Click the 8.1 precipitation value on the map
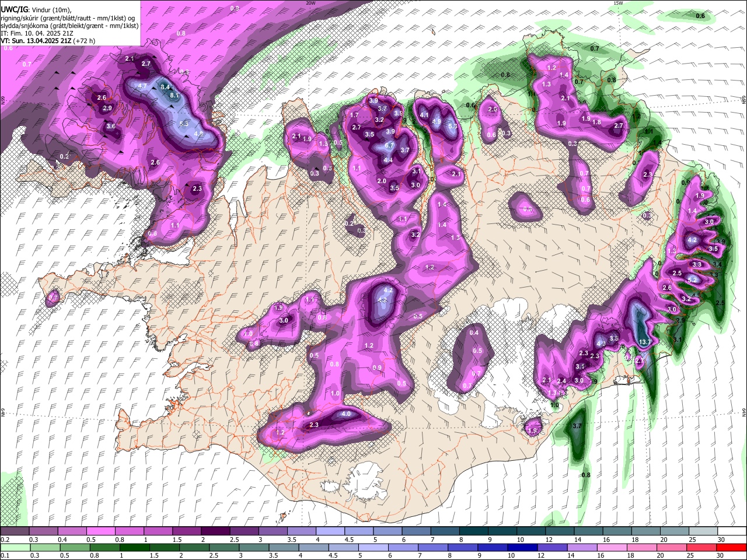The height and width of the screenshot is (560, 747). coord(174,94)
